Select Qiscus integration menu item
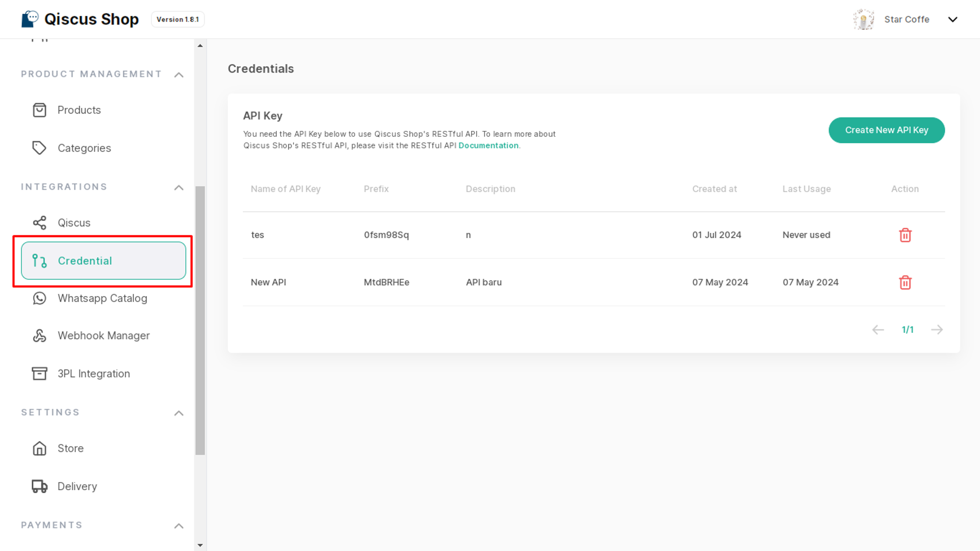This screenshot has width=980, height=551. (103, 223)
